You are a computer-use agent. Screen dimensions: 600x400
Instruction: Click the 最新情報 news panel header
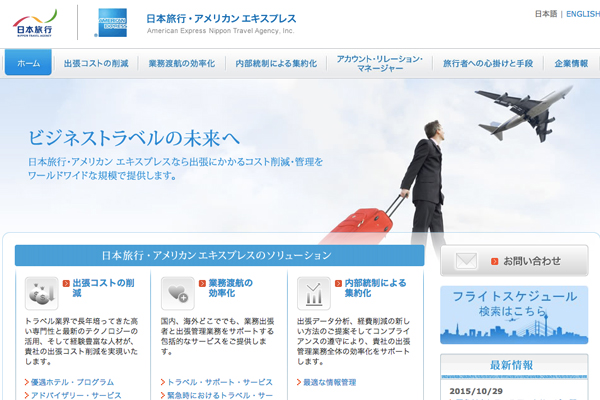click(512, 365)
